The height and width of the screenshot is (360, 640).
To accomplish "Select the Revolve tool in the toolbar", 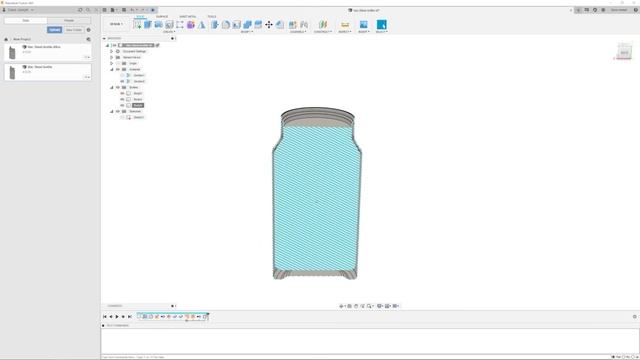I will point(158,24).
